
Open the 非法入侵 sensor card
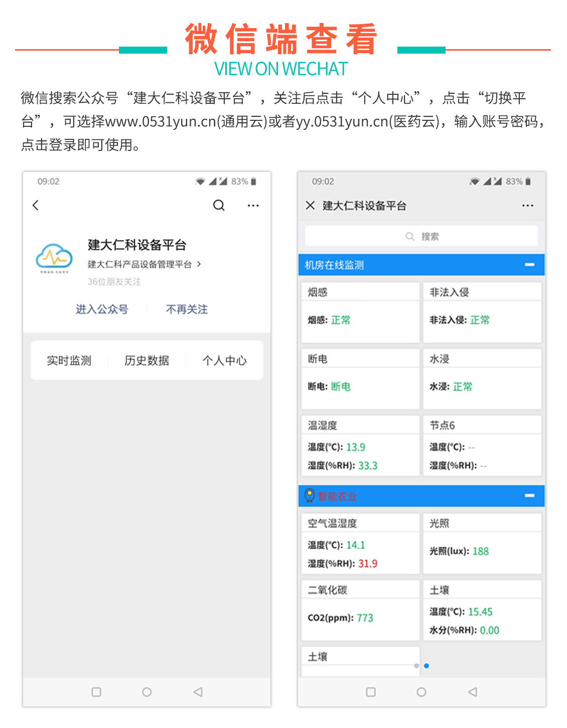coord(482,312)
